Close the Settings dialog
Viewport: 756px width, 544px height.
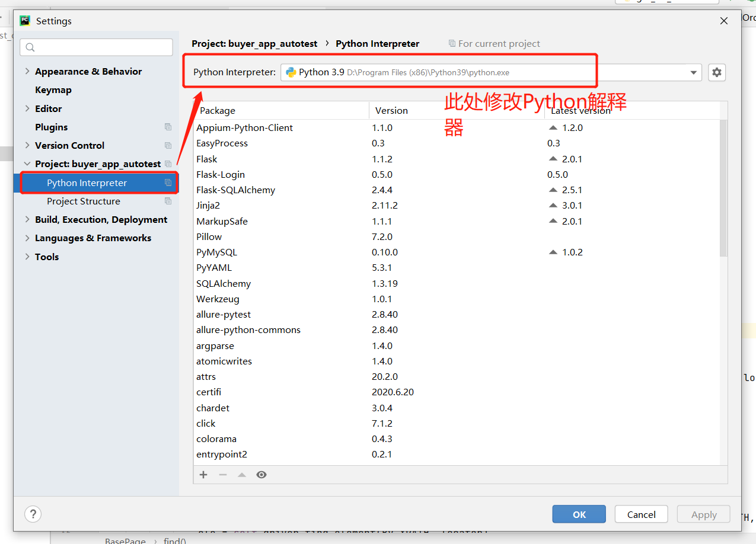(723, 21)
